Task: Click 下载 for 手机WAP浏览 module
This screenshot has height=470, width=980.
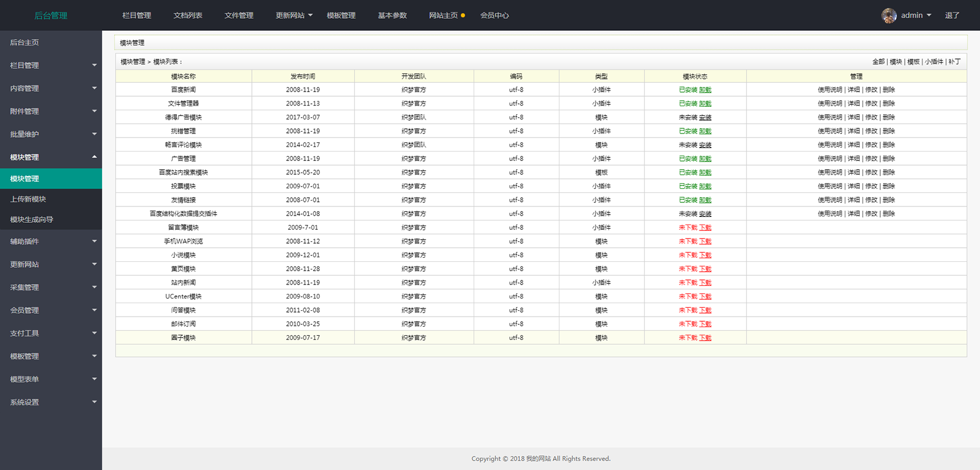Action: pos(705,241)
